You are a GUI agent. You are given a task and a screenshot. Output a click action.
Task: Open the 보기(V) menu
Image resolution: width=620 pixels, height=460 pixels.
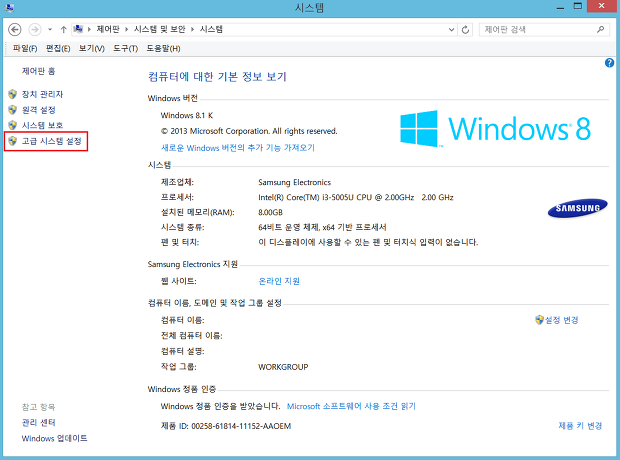[91, 48]
